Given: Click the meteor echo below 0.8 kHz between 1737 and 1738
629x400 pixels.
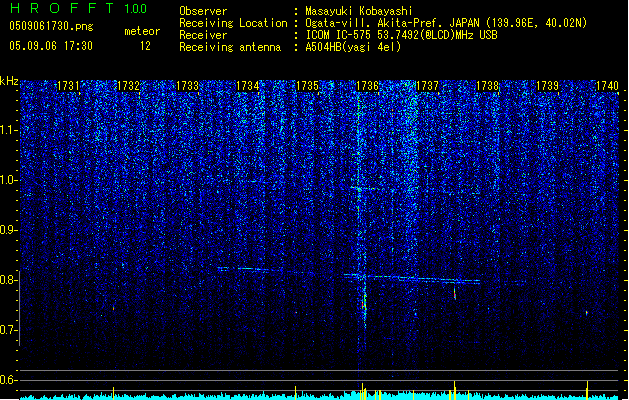Looking at the screenshot, I should pos(455,294).
